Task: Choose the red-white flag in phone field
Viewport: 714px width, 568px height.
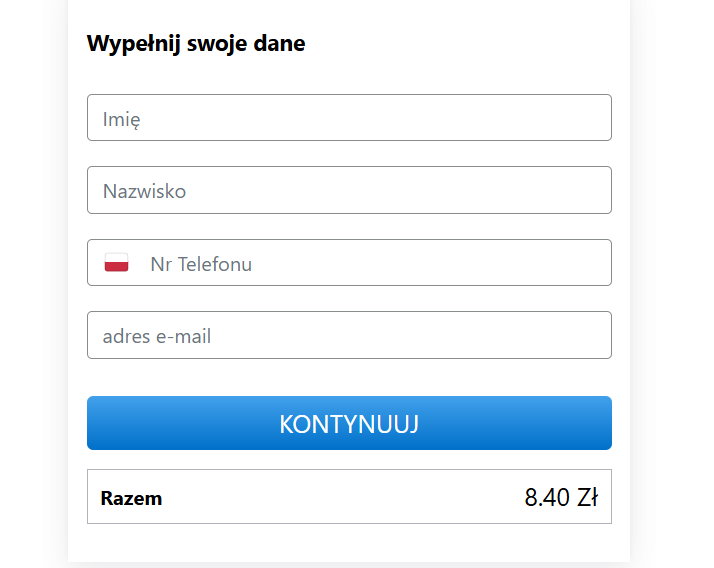Action: pyautogui.click(x=117, y=263)
